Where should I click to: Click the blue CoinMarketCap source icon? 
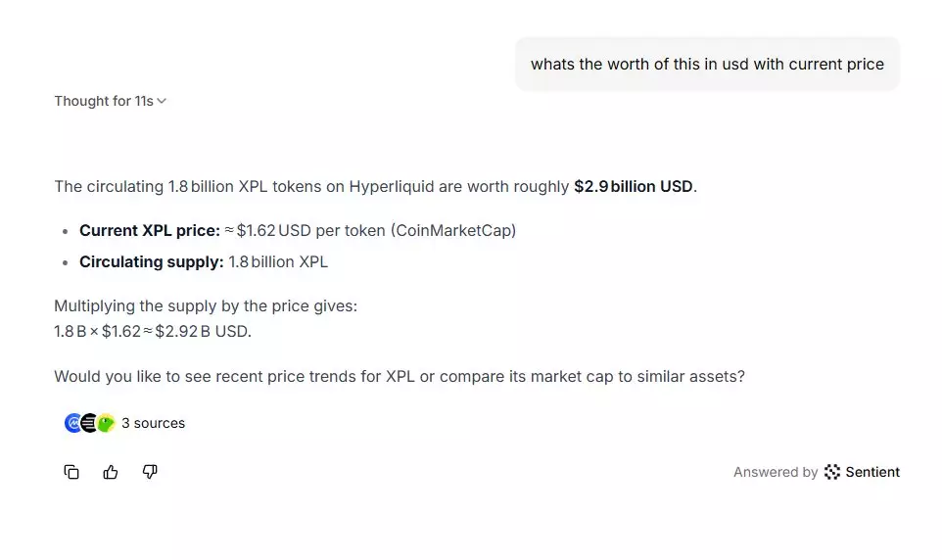73,423
